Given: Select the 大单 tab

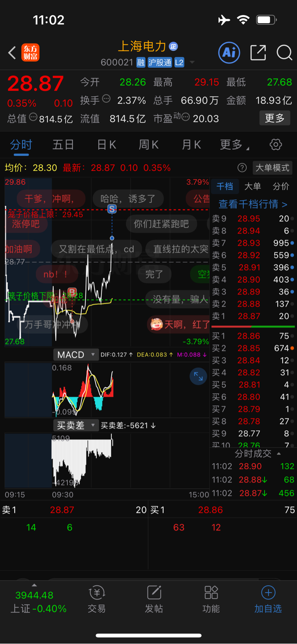Looking at the screenshot, I should 253,186.
